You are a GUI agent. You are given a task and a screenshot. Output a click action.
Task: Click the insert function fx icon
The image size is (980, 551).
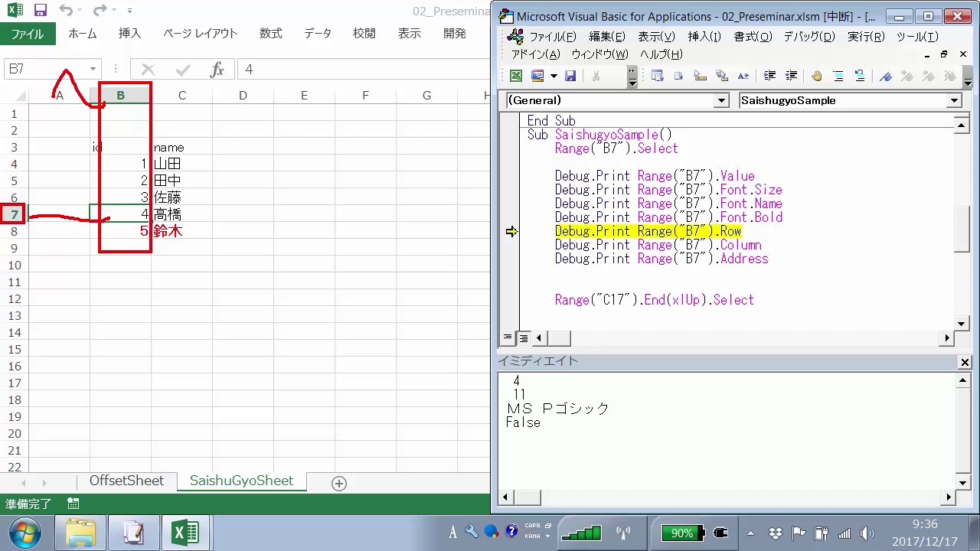pos(217,70)
